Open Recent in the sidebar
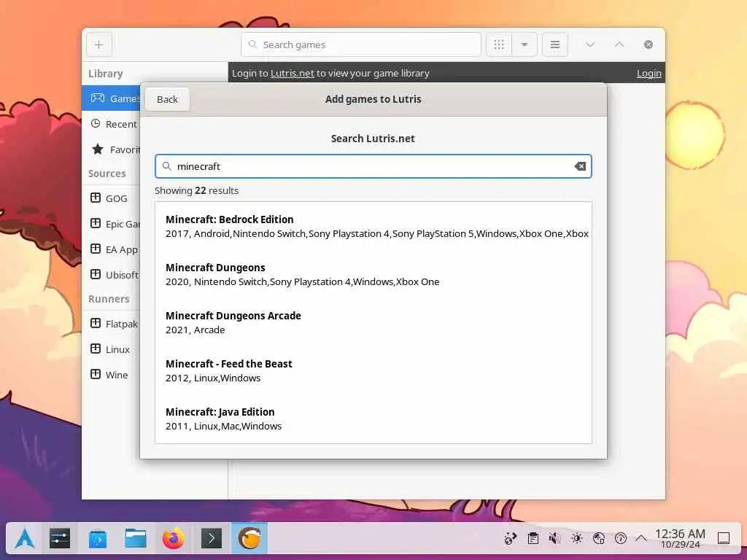This screenshot has width=747, height=560. 111,124
